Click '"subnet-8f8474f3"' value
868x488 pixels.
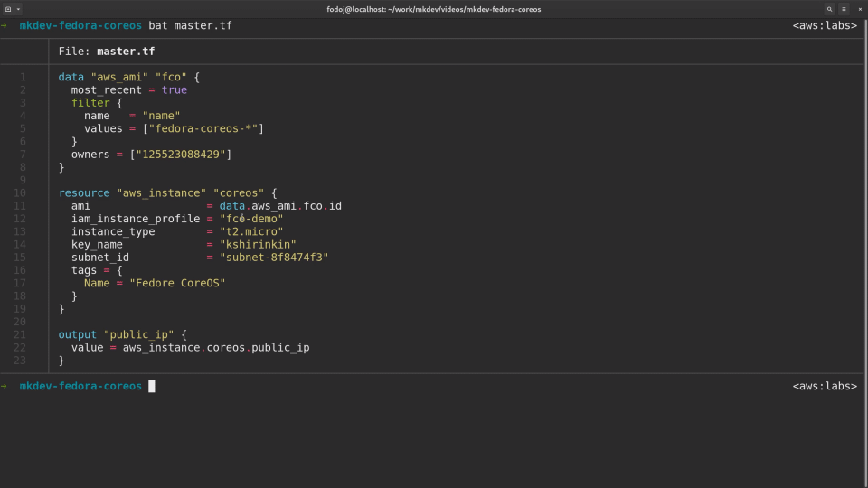274,258
